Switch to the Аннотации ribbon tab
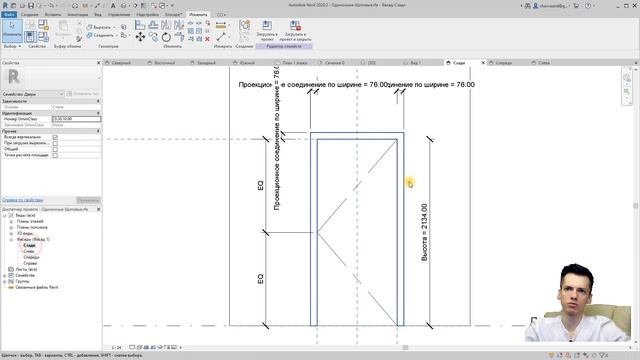This screenshot has width=640, height=360. 78,15
